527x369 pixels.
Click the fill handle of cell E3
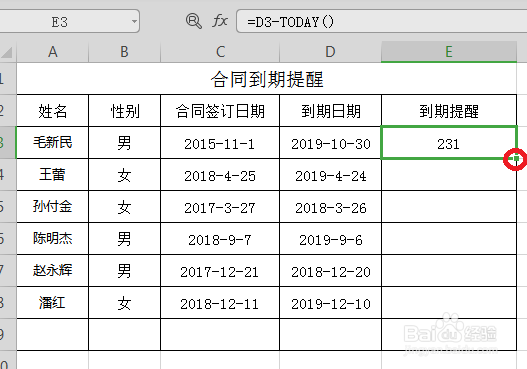click(x=516, y=158)
